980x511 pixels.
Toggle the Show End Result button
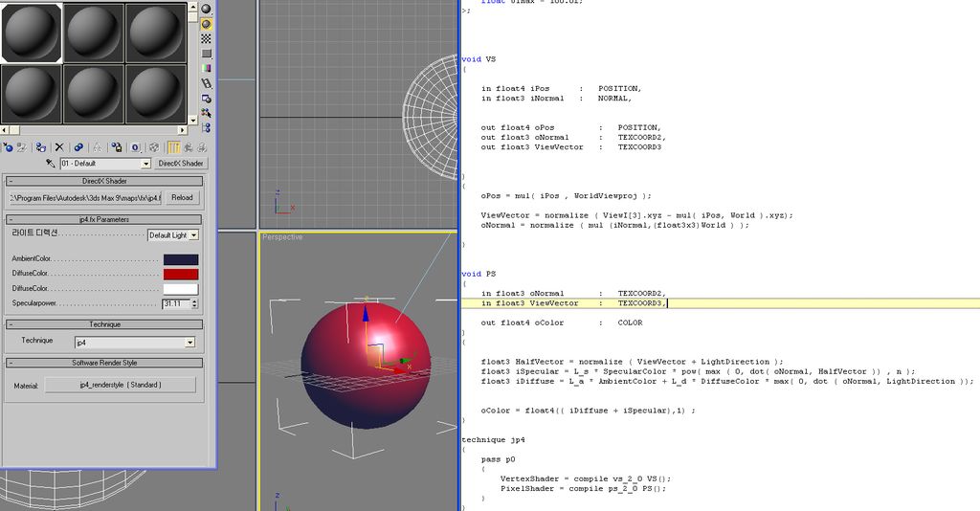pyautogui.click(x=174, y=147)
